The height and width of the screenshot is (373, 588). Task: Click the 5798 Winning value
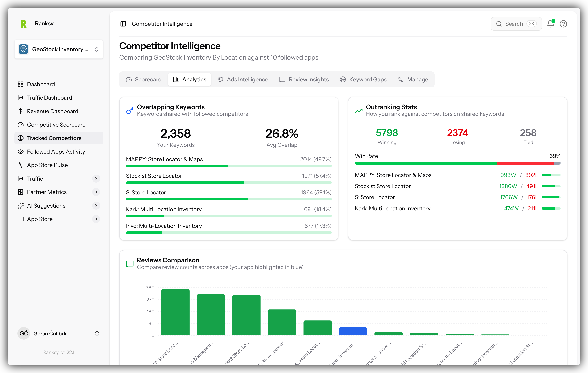[387, 133]
